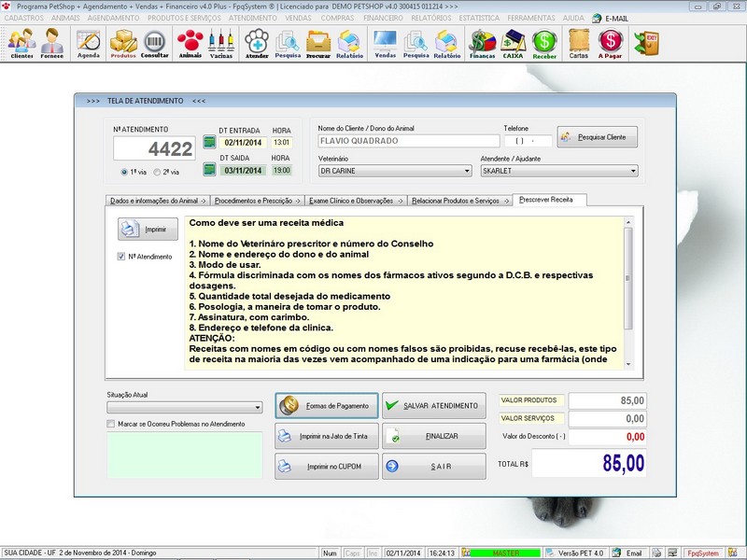Expand the Atendente/Ajudante dropdown with SKARLET

click(x=632, y=170)
